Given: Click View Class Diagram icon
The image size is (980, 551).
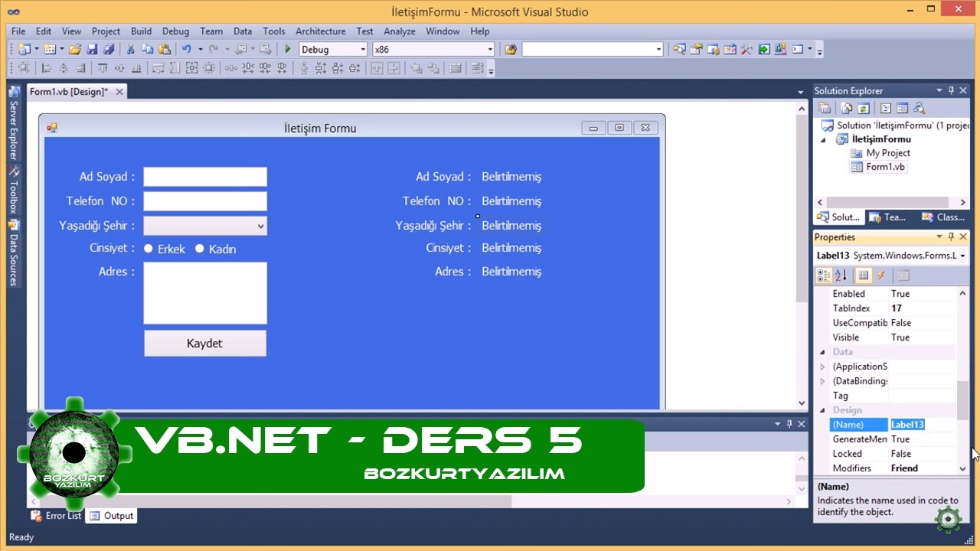Looking at the screenshot, I should (920, 109).
